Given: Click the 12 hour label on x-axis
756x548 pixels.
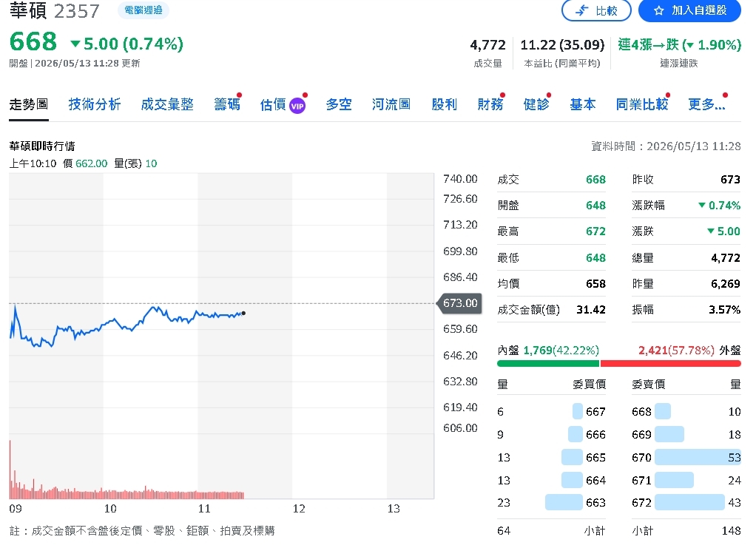Looking at the screenshot, I should [x=299, y=509].
